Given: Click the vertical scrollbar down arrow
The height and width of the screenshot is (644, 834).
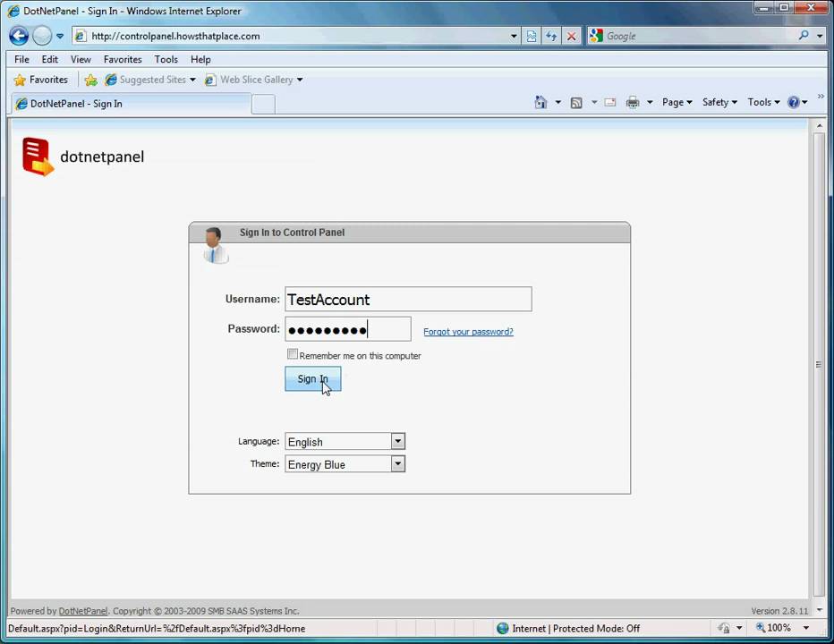Looking at the screenshot, I should pos(819,610).
